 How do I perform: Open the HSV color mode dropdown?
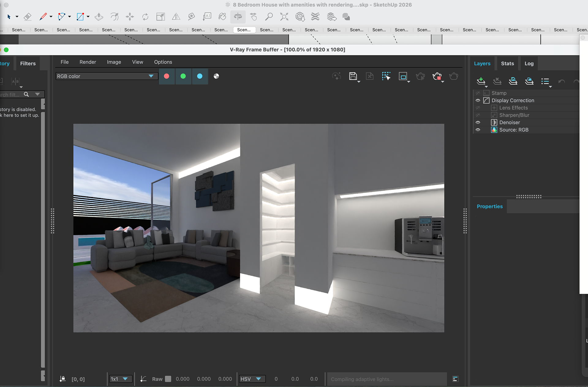tap(251, 379)
